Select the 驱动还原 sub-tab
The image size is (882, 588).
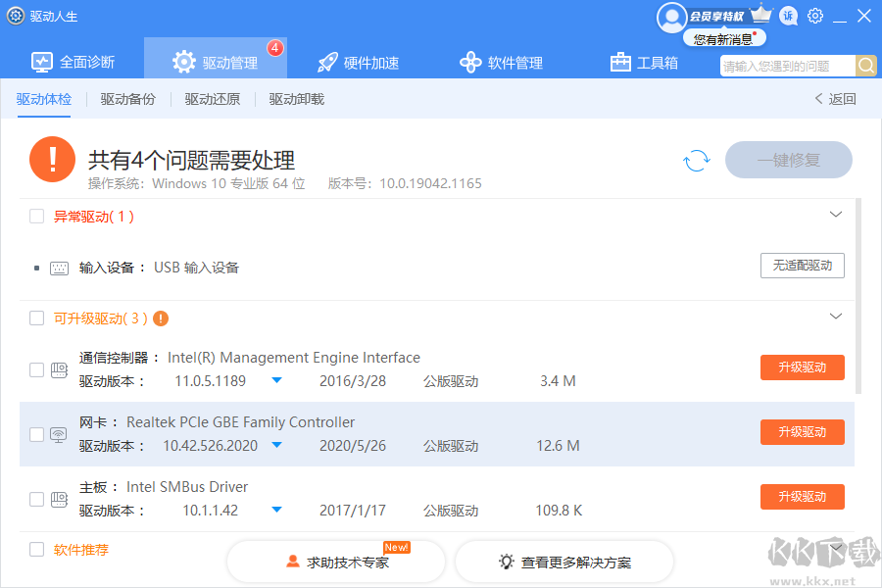point(213,100)
